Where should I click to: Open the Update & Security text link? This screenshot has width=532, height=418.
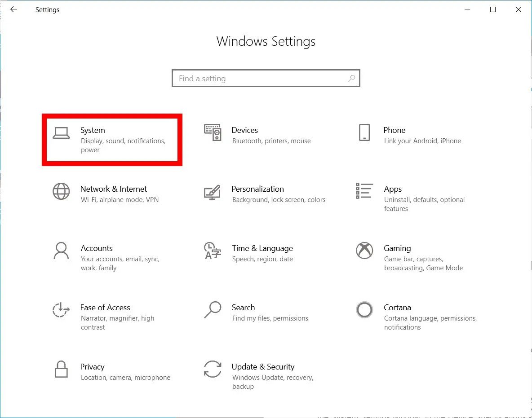click(x=263, y=367)
